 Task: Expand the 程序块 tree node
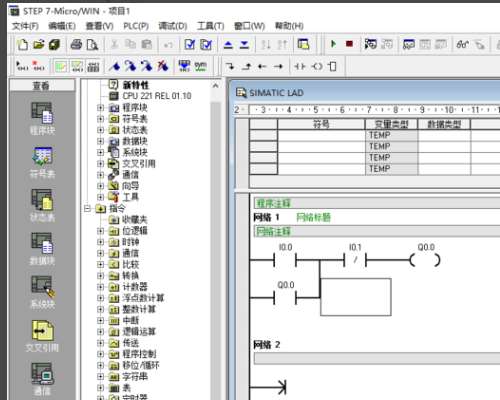click(100, 108)
